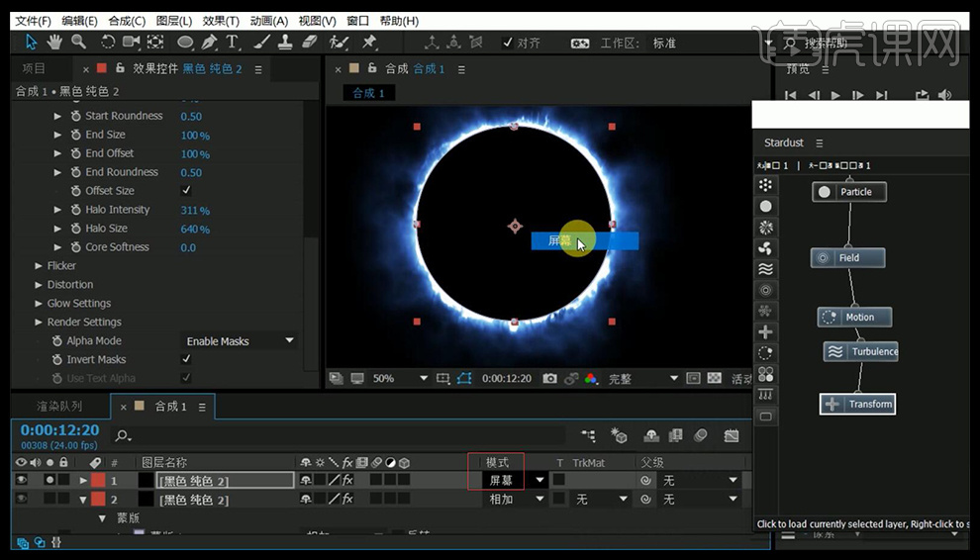Activate the Clone Stamp tool
This screenshot has height=560, width=980.
[x=284, y=42]
